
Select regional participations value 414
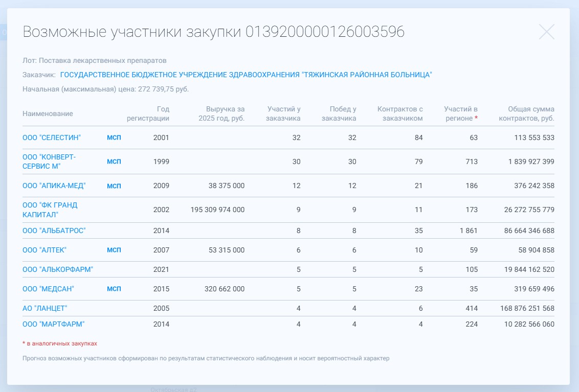coord(472,308)
